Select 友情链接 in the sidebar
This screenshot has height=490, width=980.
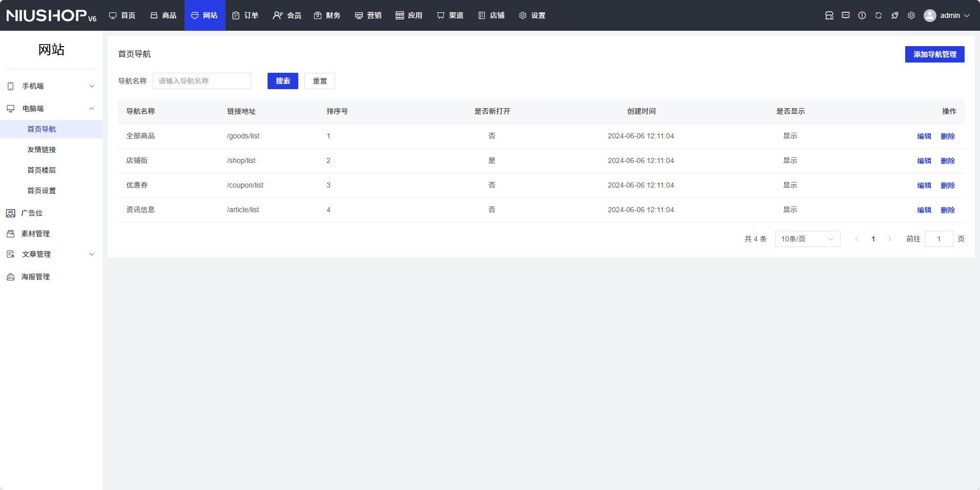(x=42, y=150)
